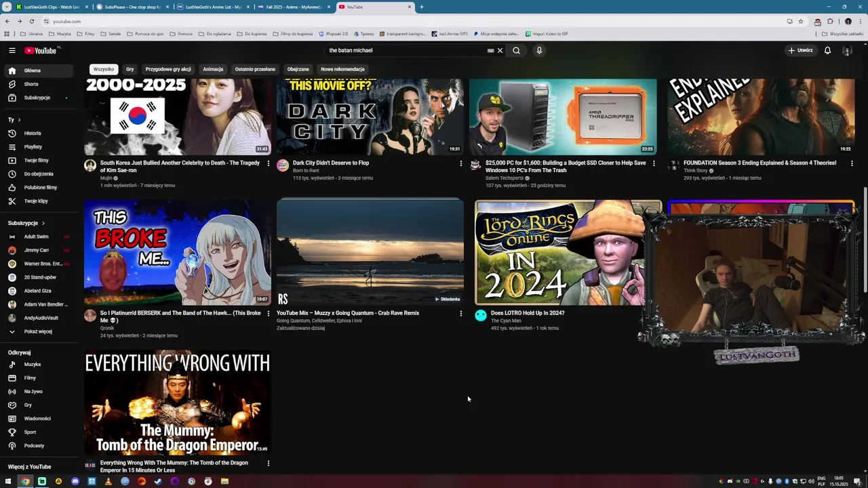Play the BERSERK This Broke Me thumbnail
The image size is (868, 488).
[178, 253]
